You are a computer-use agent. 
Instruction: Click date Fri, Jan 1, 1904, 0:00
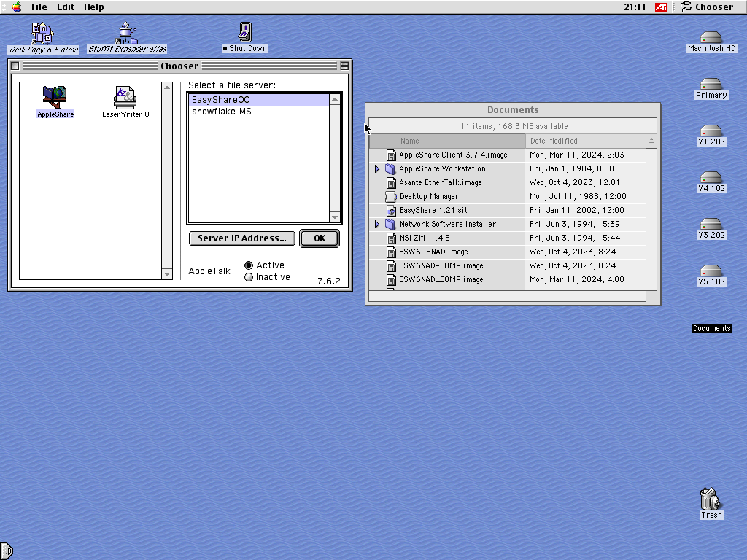pyautogui.click(x=572, y=168)
